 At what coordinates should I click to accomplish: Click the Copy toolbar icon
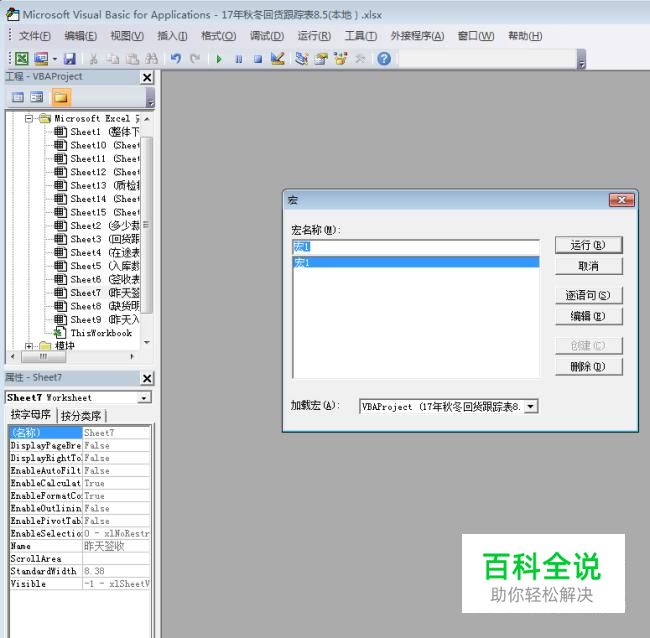pos(112,59)
